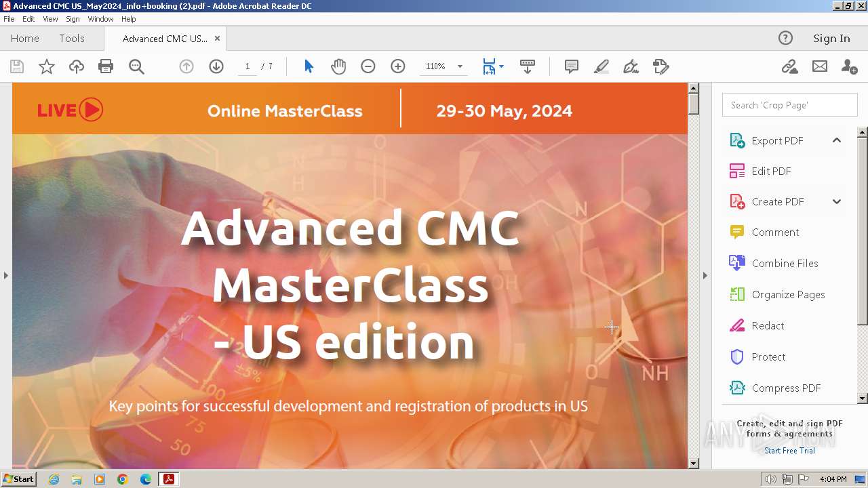Screen dimensions: 868x488
Task: Open the Combine Files tool
Action: pos(785,264)
